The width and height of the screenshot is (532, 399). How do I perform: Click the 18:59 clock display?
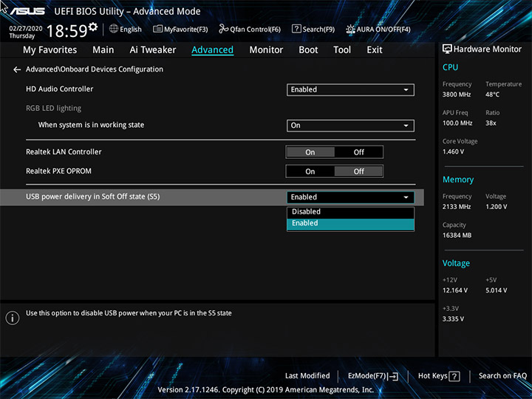click(66, 31)
